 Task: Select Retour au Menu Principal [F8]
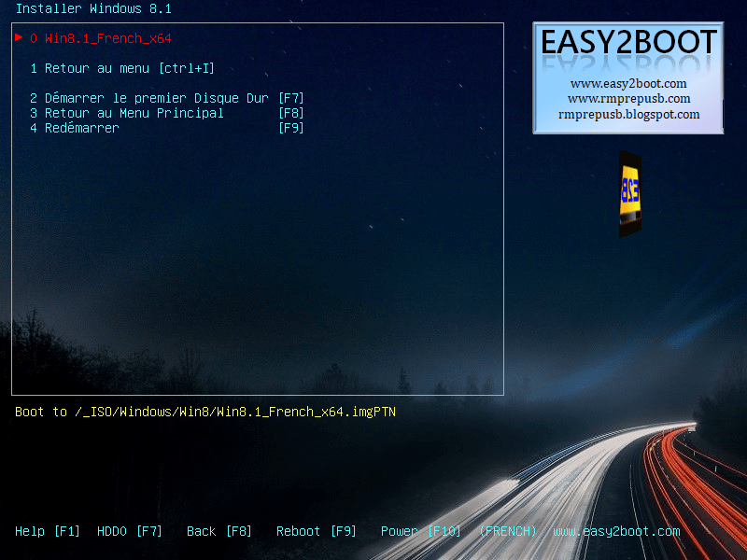(x=167, y=113)
